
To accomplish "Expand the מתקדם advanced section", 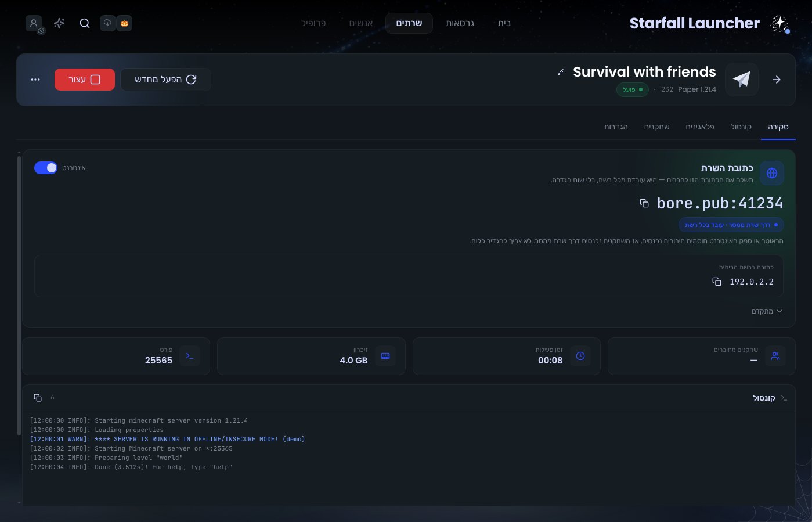I will [x=767, y=311].
